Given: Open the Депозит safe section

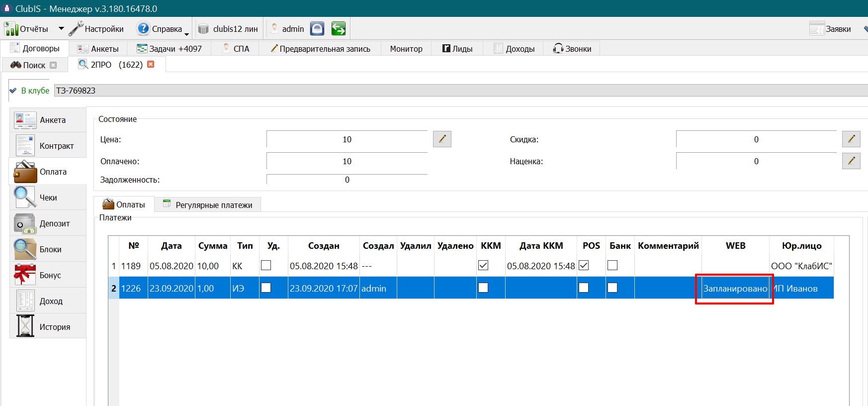Looking at the screenshot, I should pyautogui.click(x=48, y=223).
